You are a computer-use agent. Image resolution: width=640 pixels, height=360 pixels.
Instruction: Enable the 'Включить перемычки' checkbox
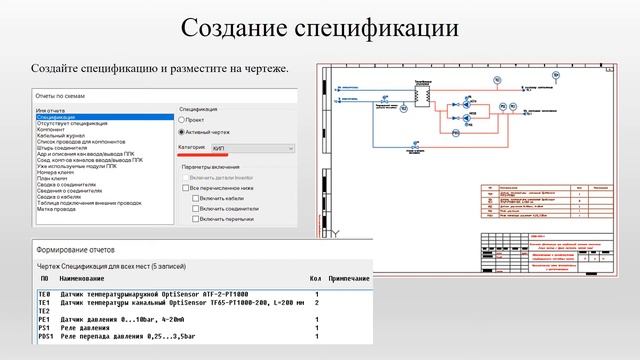coord(196,219)
